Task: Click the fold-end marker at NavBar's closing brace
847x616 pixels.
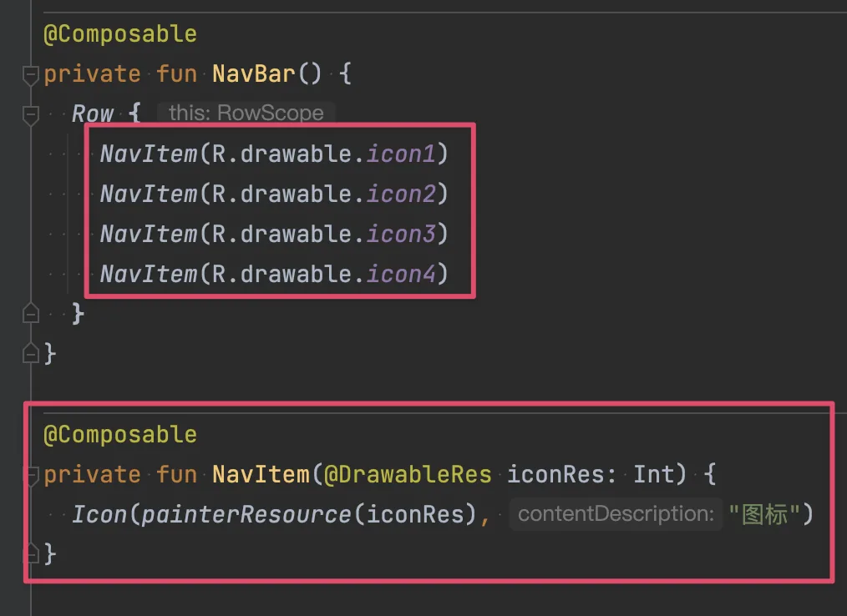Action: pyautogui.click(x=30, y=353)
